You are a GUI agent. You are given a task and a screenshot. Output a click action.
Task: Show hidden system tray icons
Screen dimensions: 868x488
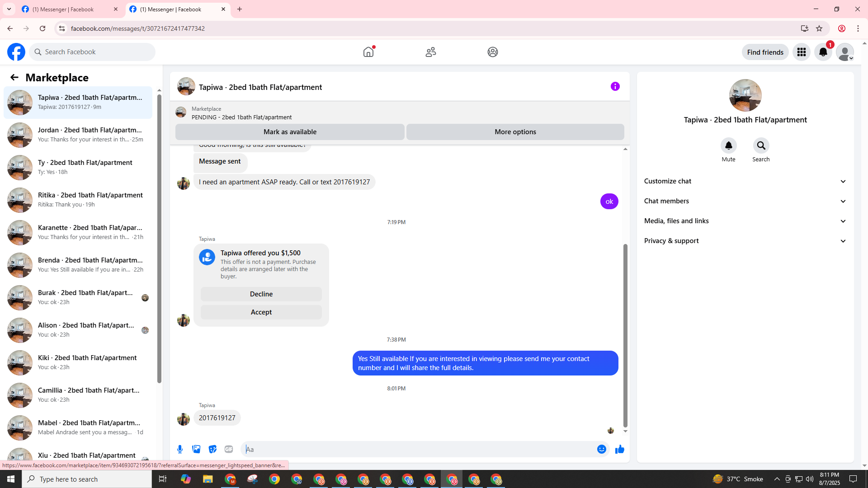[x=777, y=479]
